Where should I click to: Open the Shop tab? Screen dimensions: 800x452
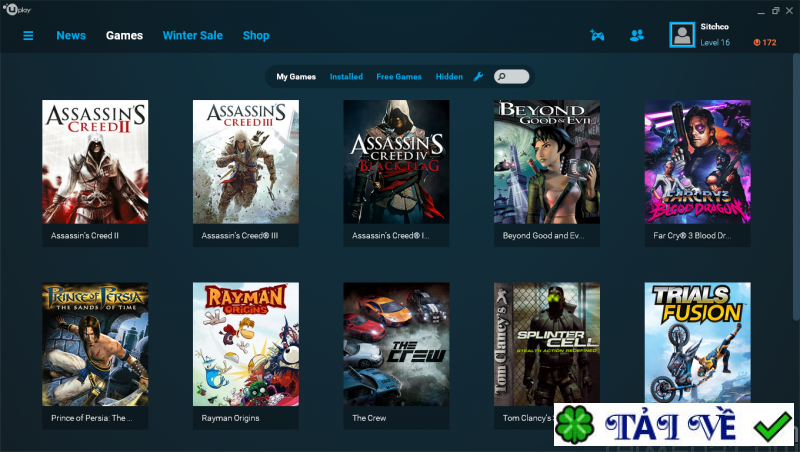point(256,36)
